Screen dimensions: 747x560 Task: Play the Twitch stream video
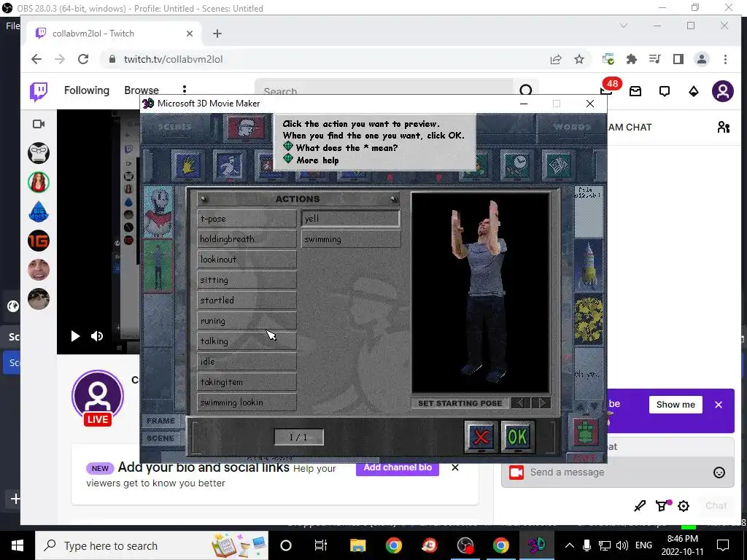click(x=75, y=336)
